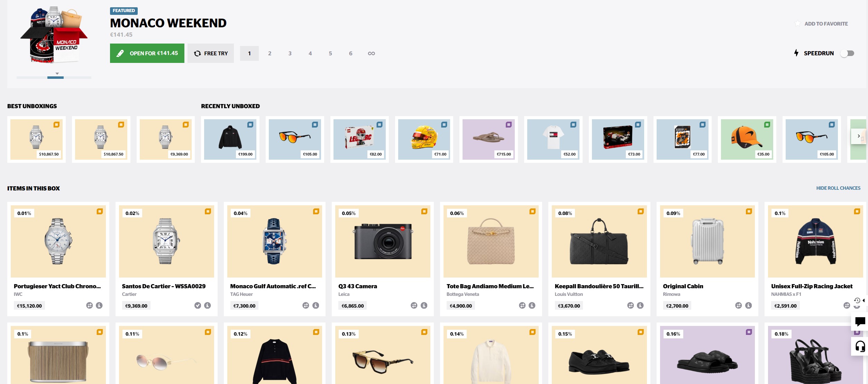Open the sandal €715.00 recently unboxed thumbnail
This screenshot has height=384, width=868.
coord(488,139)
